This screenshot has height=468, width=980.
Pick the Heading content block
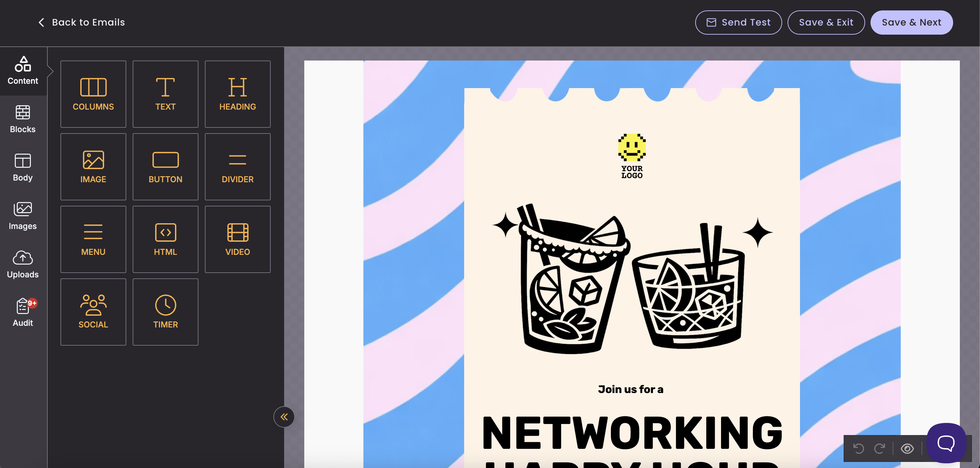tap(237, 94)
